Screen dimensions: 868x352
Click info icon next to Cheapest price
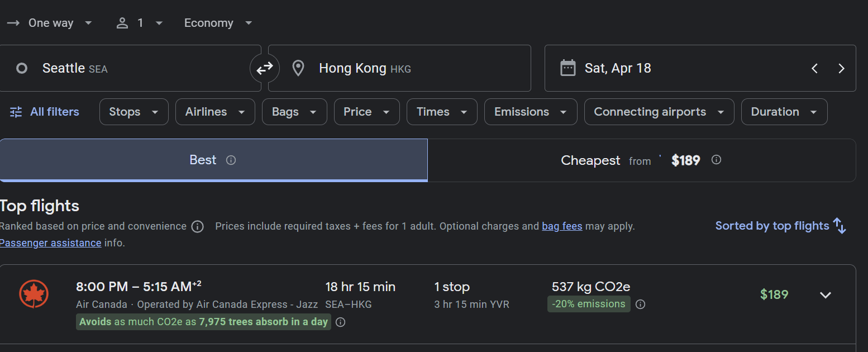click(x=716, y=160)
